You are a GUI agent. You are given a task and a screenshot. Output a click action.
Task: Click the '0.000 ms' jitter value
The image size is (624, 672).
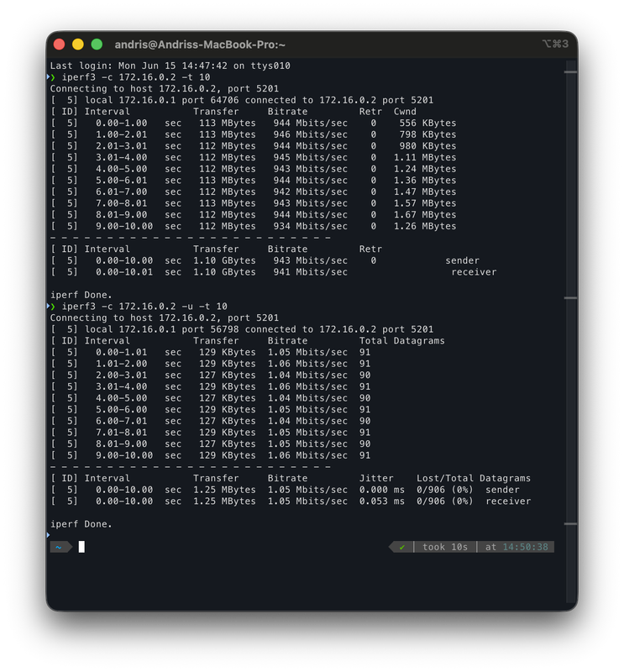click(x=382, y=490)
